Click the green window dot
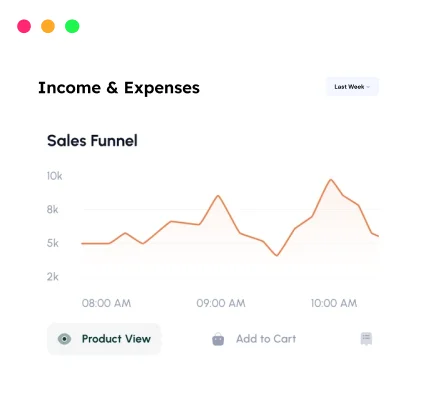The width and height of the screenshot is (421, 400). click(72, 26)
